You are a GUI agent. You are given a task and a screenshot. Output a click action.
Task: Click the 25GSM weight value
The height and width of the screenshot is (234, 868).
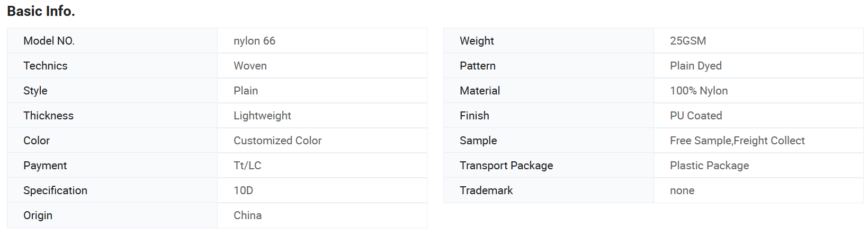click(x=688, y=41)
